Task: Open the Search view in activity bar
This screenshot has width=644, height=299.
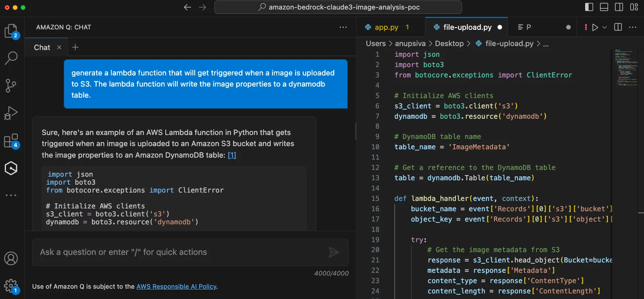Action: [11, 58]
